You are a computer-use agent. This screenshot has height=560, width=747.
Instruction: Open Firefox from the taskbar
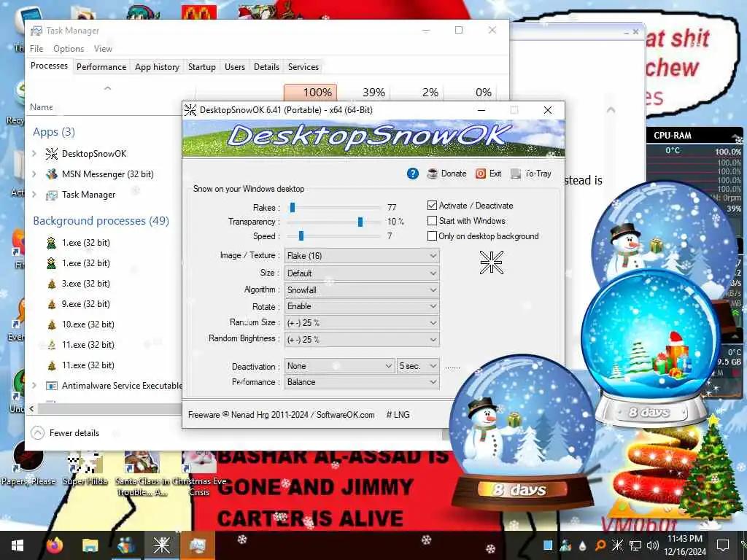point(55,545)
